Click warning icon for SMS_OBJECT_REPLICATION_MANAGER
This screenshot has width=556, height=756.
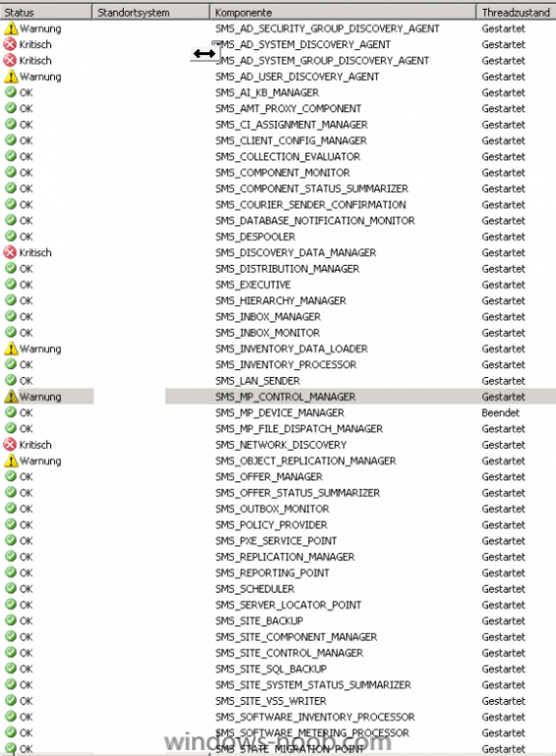[11, 461]
